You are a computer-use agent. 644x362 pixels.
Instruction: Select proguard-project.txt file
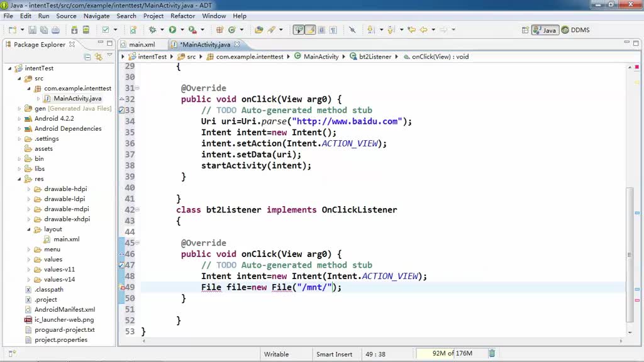pos(65,329)
